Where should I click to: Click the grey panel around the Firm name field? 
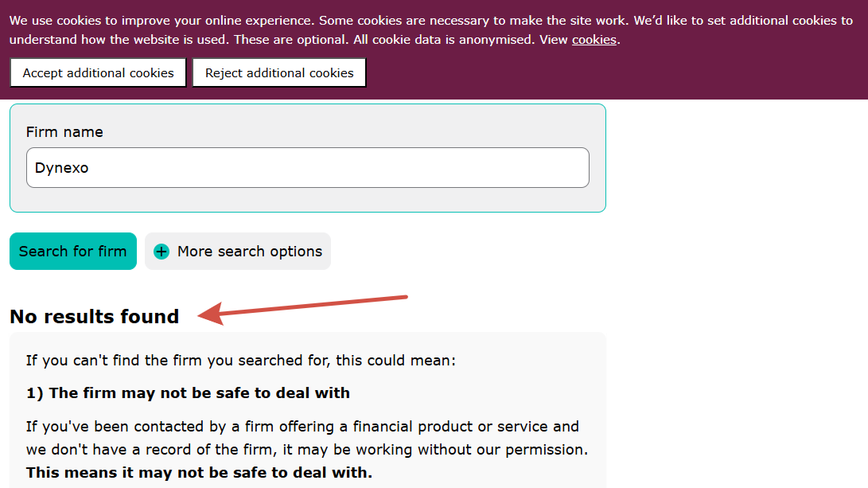pos(308,158)
